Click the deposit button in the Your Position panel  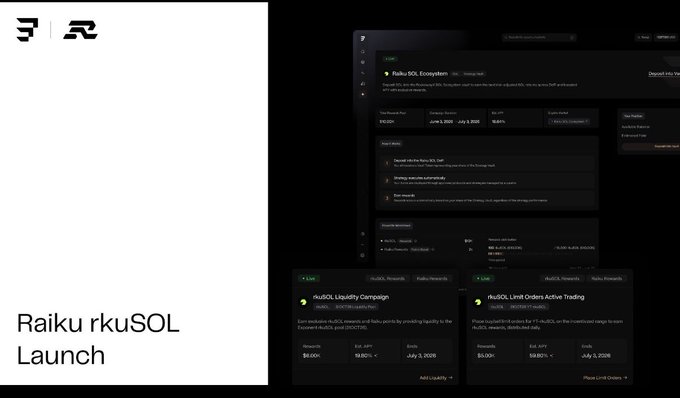tap(651, 147)
